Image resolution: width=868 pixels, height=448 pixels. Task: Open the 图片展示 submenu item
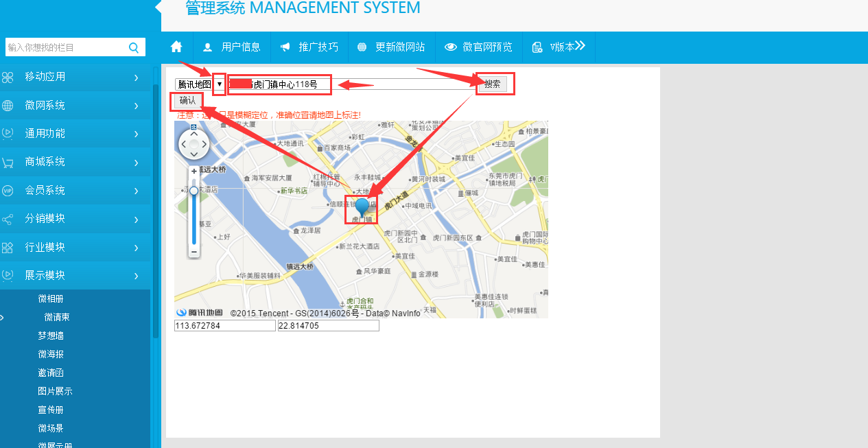point(55,392)
